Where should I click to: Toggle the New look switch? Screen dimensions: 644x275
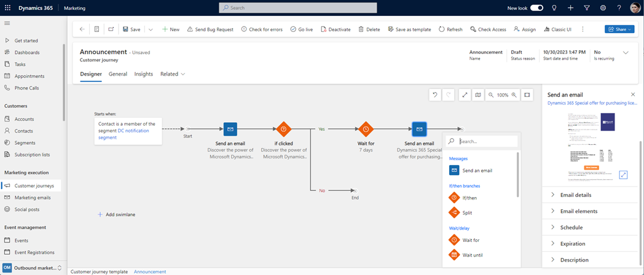(x=537, y=8)
